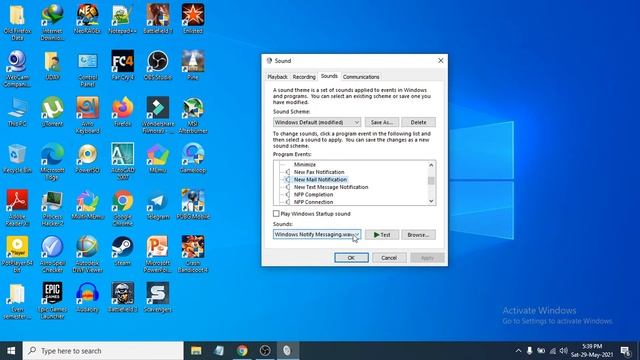Click the uTorrent desktop shortcut
Viewport: 640px width, 360px height.
tap(52, 111)
